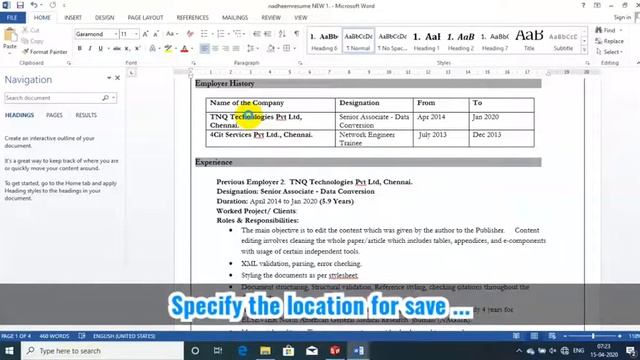Sort text with the A-Z sort icon
This screenshot has height=360, width=640.
click(282, 34)
